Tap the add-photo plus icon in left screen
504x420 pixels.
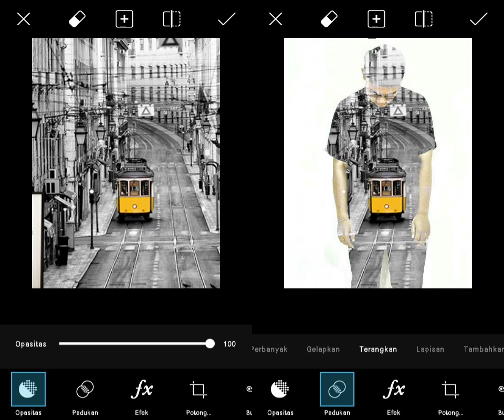tap(124, 19)
